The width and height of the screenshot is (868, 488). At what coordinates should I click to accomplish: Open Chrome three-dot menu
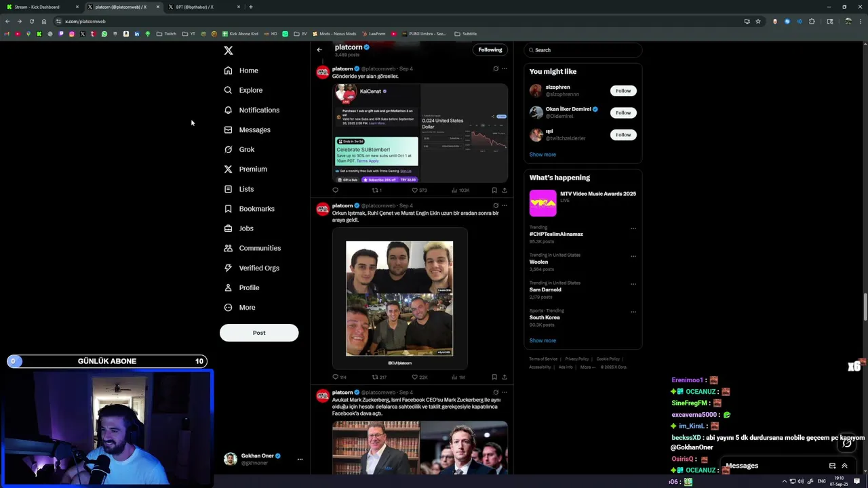[x=861, y=21]
